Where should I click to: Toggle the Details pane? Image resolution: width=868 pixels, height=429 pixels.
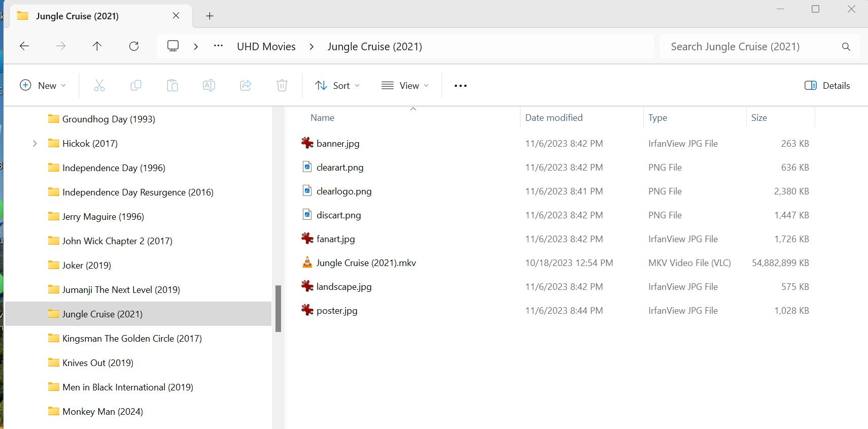coord(827,86)
